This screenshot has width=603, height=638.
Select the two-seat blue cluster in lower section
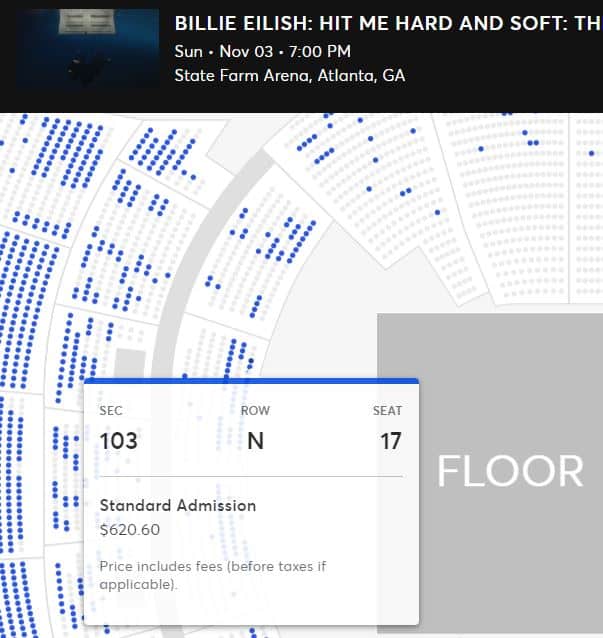pyautogui.click(x=213, y=282)
